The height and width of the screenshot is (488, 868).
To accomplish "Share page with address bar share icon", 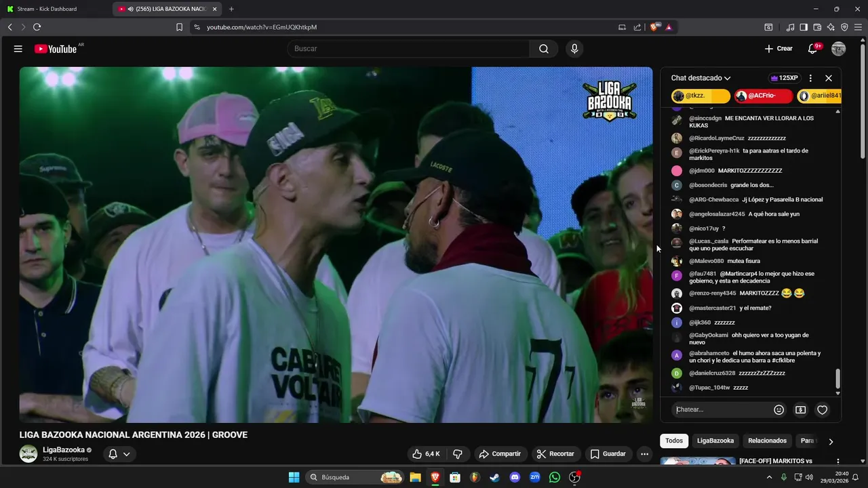I will pyautogui.click(x=637, y=27).
